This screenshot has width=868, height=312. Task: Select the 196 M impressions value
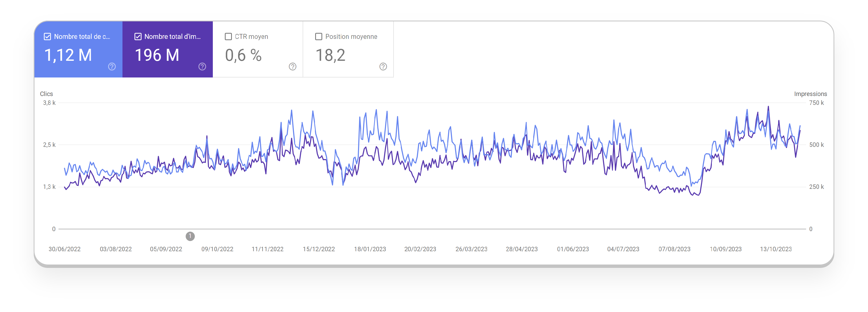[157, 55]
